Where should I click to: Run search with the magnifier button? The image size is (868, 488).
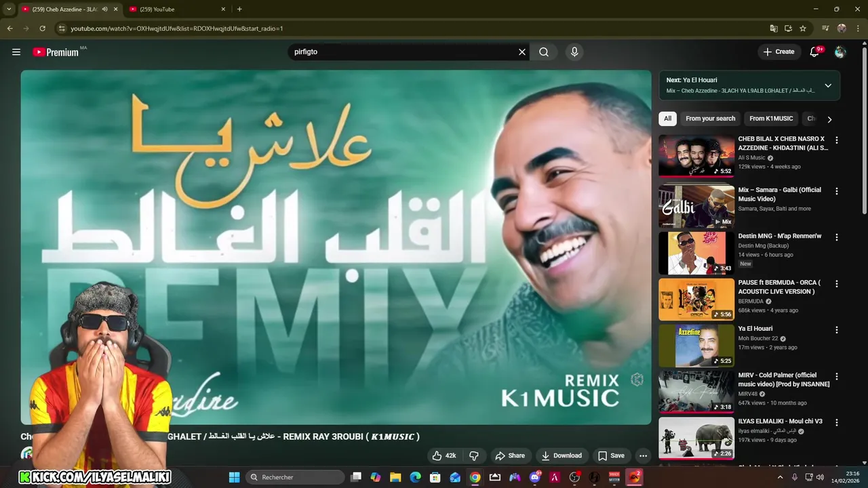(544, 52)
